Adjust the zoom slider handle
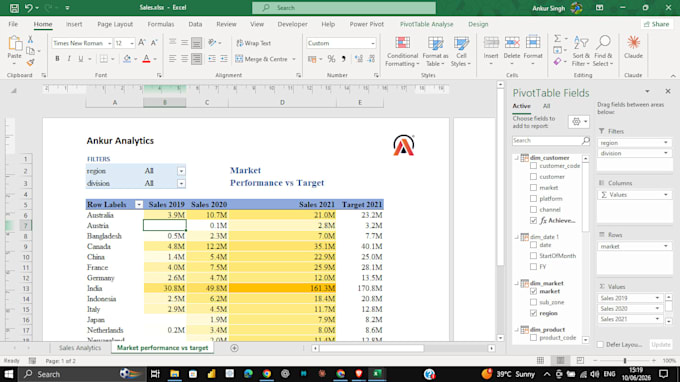 point(624,361)
